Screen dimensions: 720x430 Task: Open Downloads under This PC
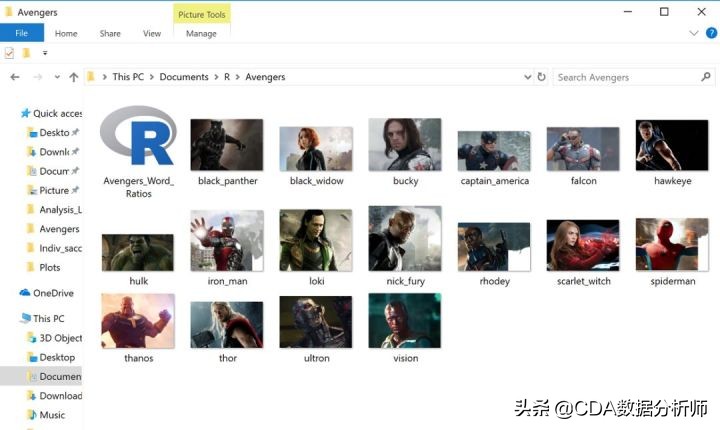tap(55, 396)
